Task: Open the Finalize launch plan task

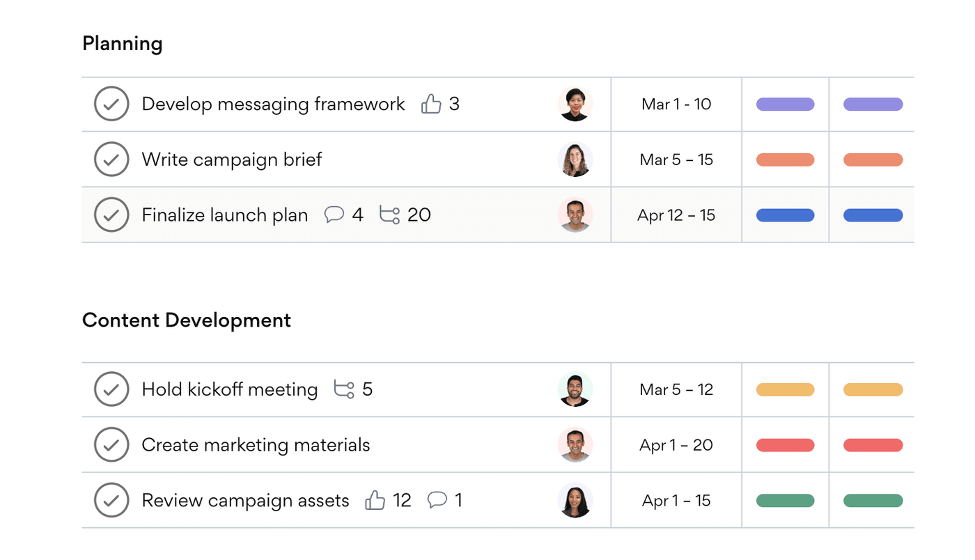Action: (x=225, y=215)
